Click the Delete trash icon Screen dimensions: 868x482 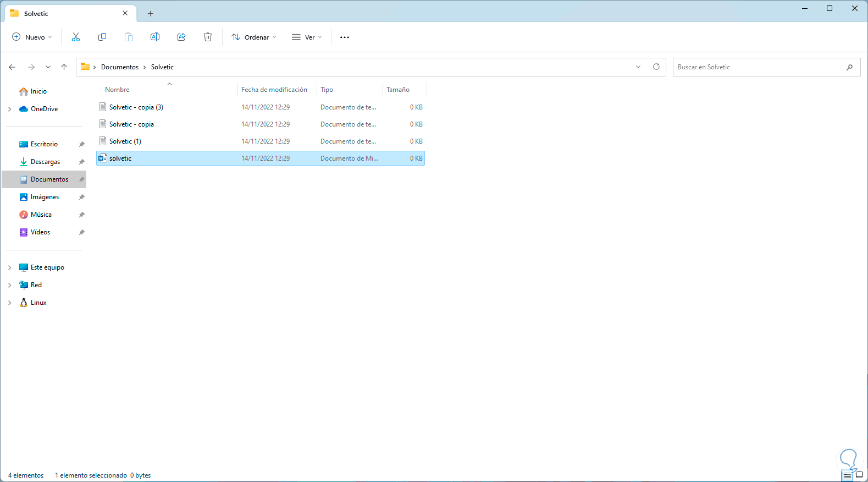tap(208, 37)
